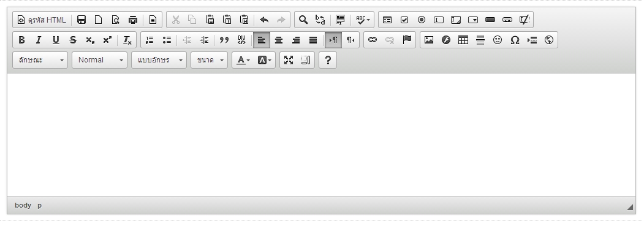Image resolution: width=644 pixels, height=226 pixels.
Task: Insert an image
Action: click(x=429, y=40)
